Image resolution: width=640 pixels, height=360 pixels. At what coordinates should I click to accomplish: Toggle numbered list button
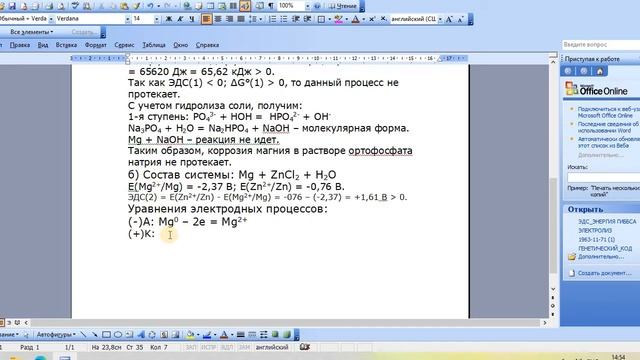(272, 19)
